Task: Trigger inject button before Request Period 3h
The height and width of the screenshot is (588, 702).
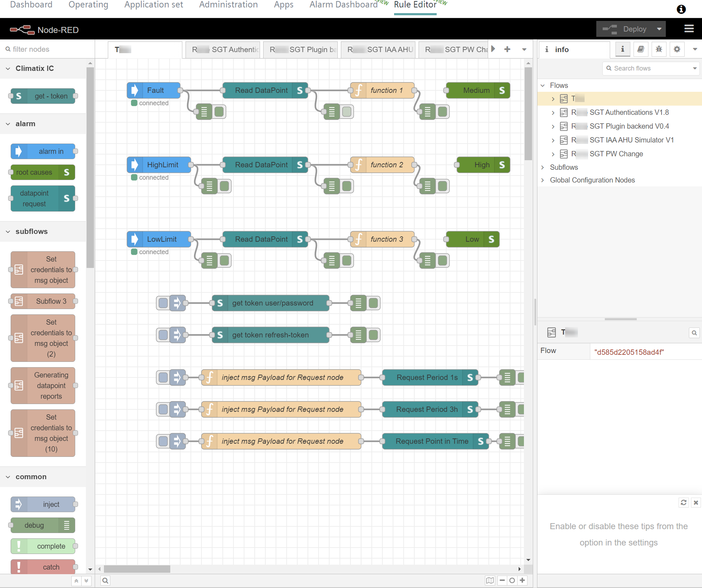Action: [x=163, y=409]
